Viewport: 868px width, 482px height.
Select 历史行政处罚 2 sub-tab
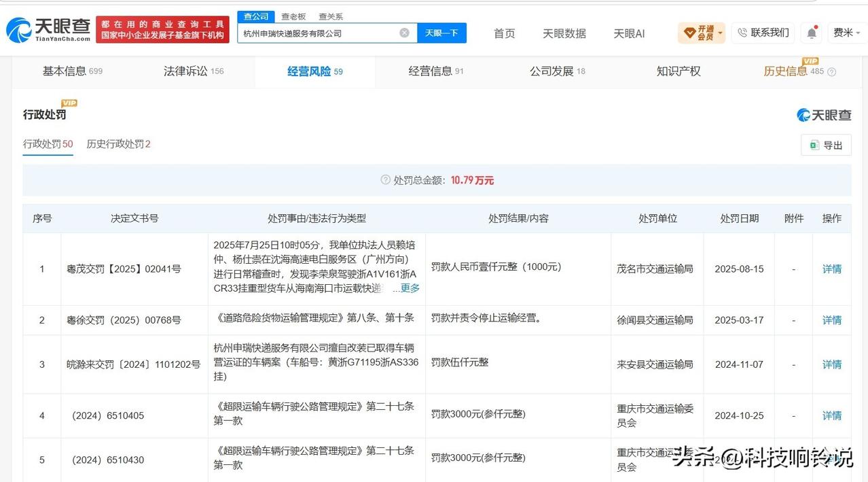click(x=118, y=144)
